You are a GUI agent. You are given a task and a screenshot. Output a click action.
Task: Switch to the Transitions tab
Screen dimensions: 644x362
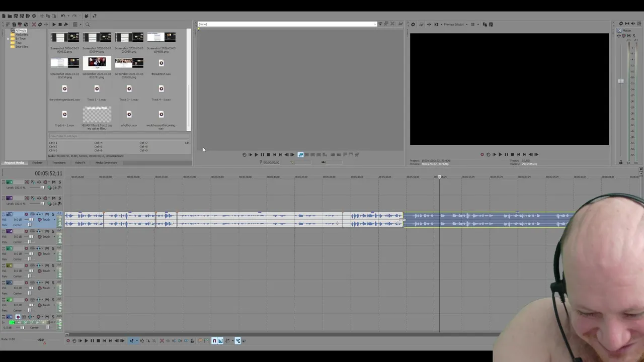coord(59,162)
